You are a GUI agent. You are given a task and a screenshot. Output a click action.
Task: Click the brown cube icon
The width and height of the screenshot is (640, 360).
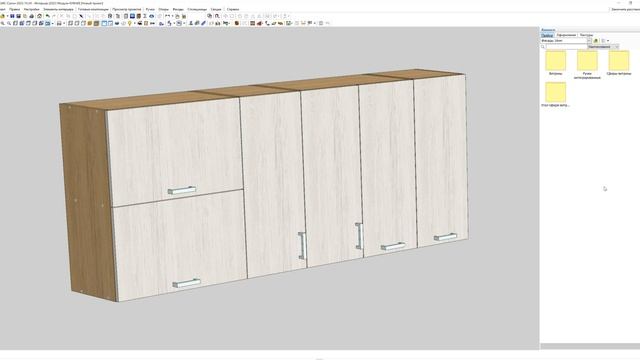(237, 23)
